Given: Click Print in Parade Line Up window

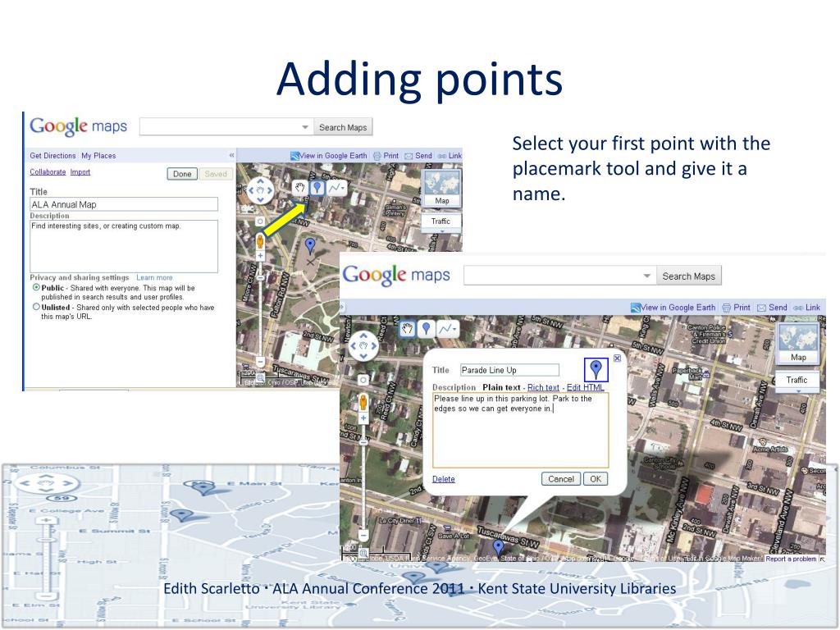Looking at the screenshot, I should tap(736, 308).
